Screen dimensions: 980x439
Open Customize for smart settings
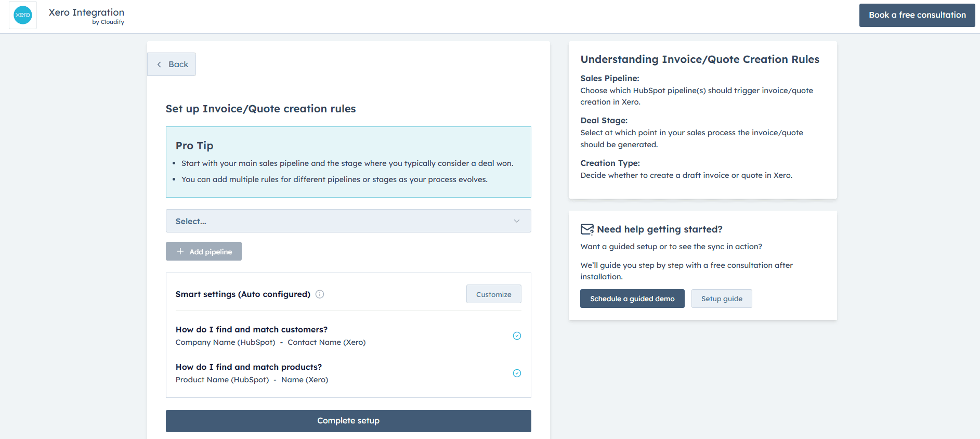(493, 294)
